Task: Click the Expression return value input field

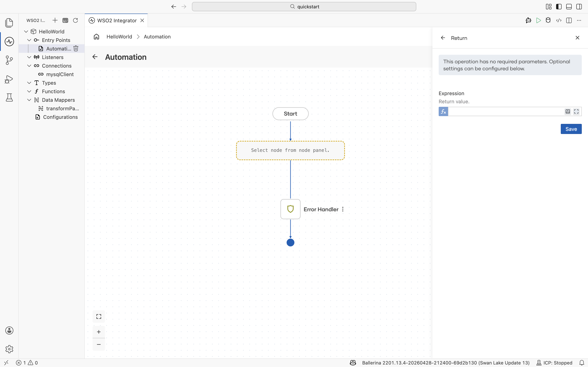Action: 505,112
